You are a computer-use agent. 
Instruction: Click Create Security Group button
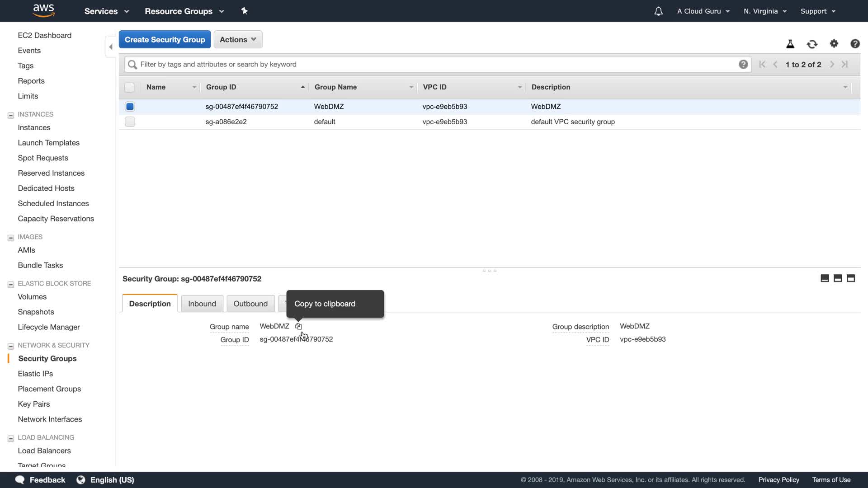[x=165, y=39]
